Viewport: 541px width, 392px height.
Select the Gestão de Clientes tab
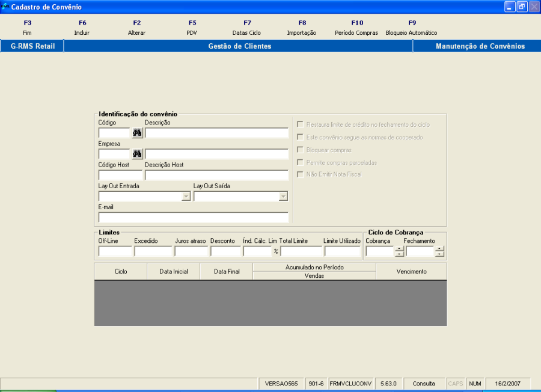tap(238, 46)
